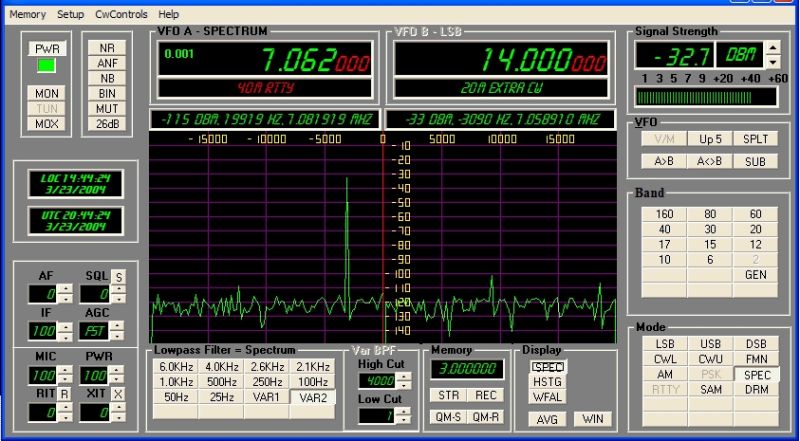The height and width of the screenshot is (441, 800).
Task: Select the 25Hz filter
Action: tap(221, 397)
